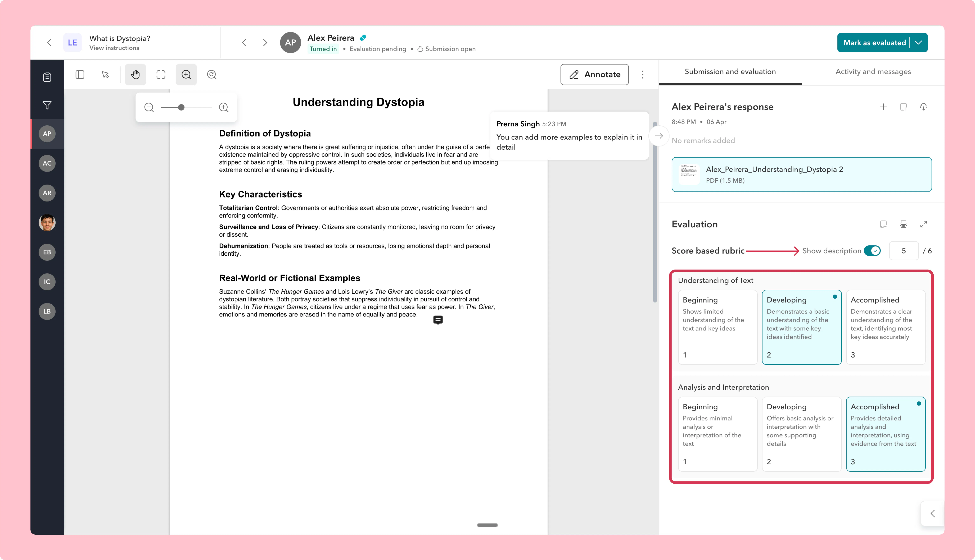Click the comment marker in document

[438, 320]
